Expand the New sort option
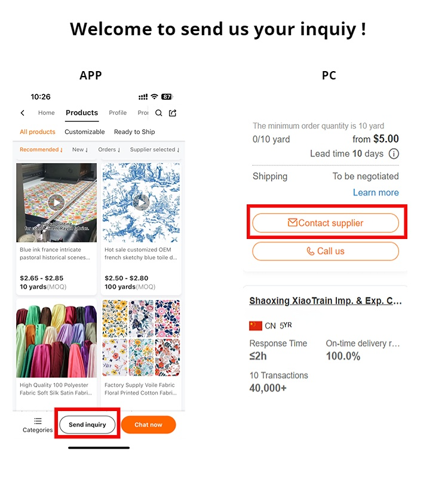 click(x=80, y=150)
